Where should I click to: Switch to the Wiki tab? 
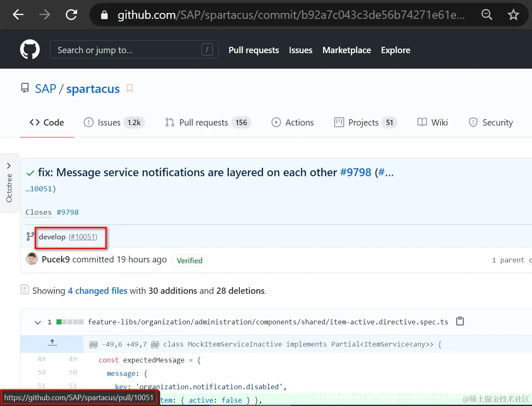[x=432, y=122]
